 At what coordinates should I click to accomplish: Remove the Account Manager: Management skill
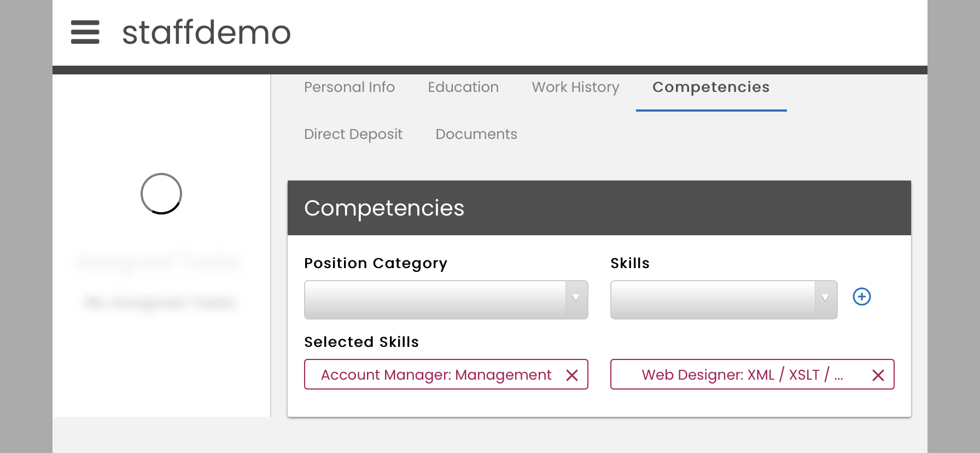[572, 375]
